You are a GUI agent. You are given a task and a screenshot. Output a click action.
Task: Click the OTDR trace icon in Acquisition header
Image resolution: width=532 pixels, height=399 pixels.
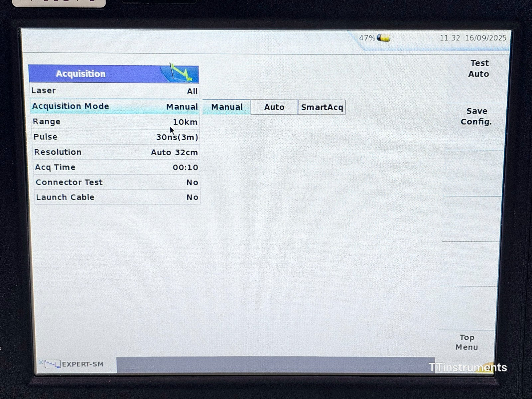(180, 73)
